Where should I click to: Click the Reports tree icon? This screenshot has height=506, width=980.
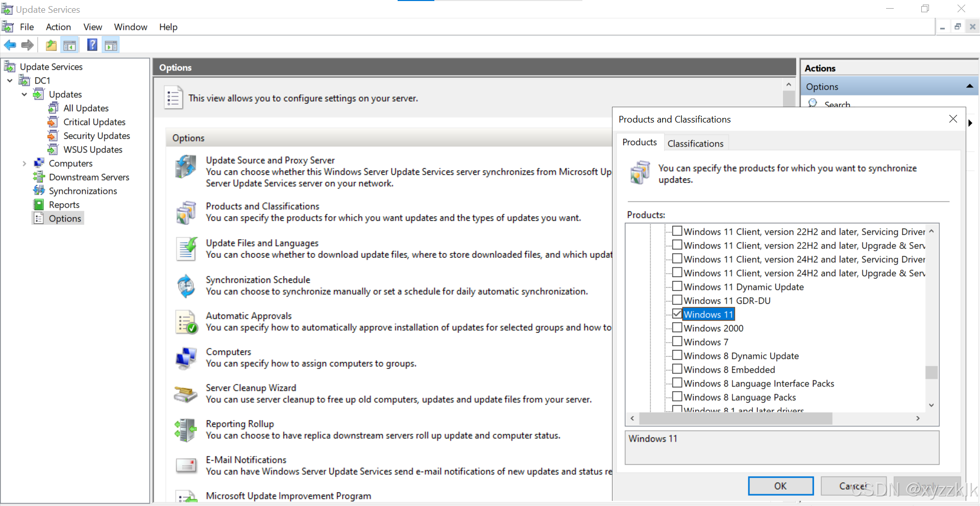[x=39, y=204]
